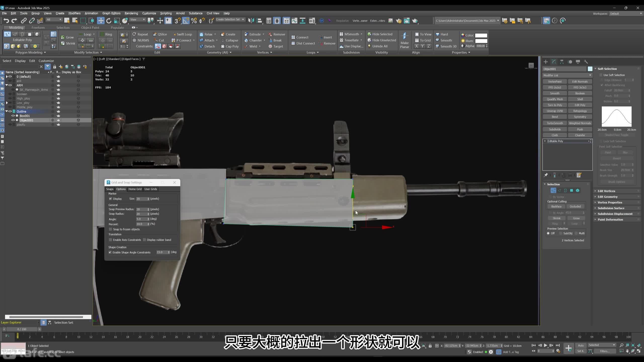Screen dimensions: 644x362
Task: Select the Multi preview selection radio
Action: tap(576, 233)
